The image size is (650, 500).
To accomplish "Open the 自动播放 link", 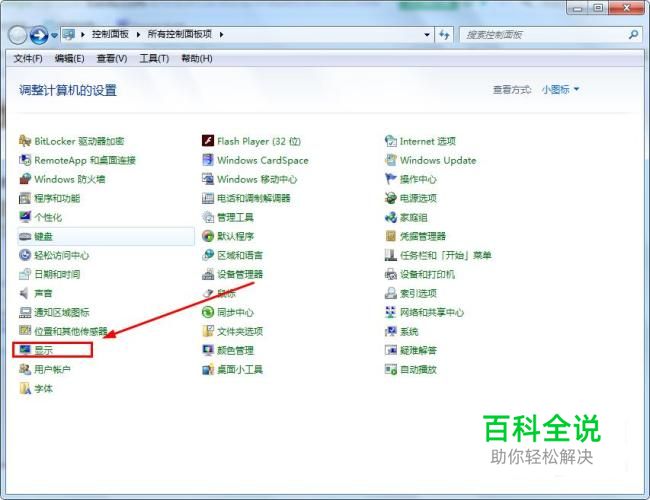I will (x=418, y=369).
